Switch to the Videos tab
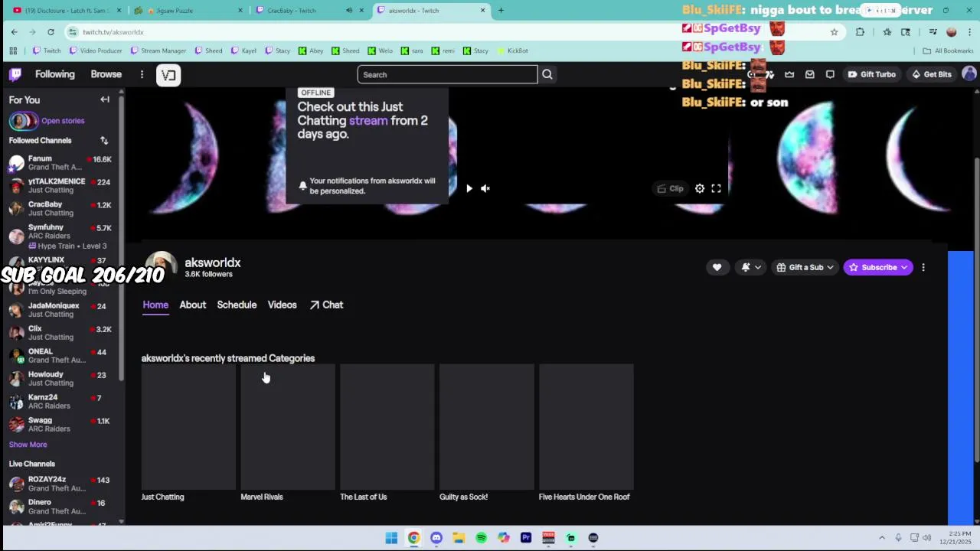This screenshot has width=980, height=551. [282, 305]
